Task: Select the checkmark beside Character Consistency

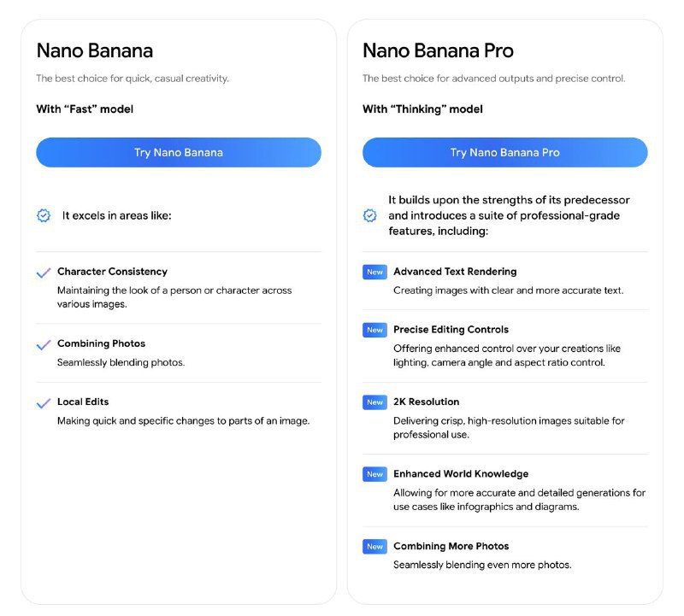Action: (44, 272)
